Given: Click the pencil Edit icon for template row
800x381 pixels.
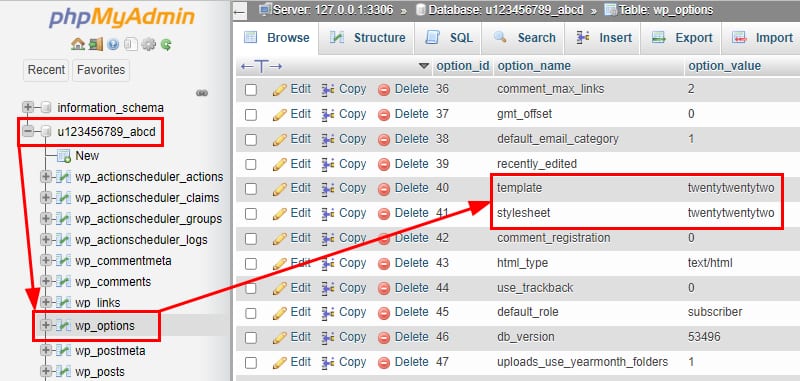Looking at the screenshot, I should click(x=280, y=189).
